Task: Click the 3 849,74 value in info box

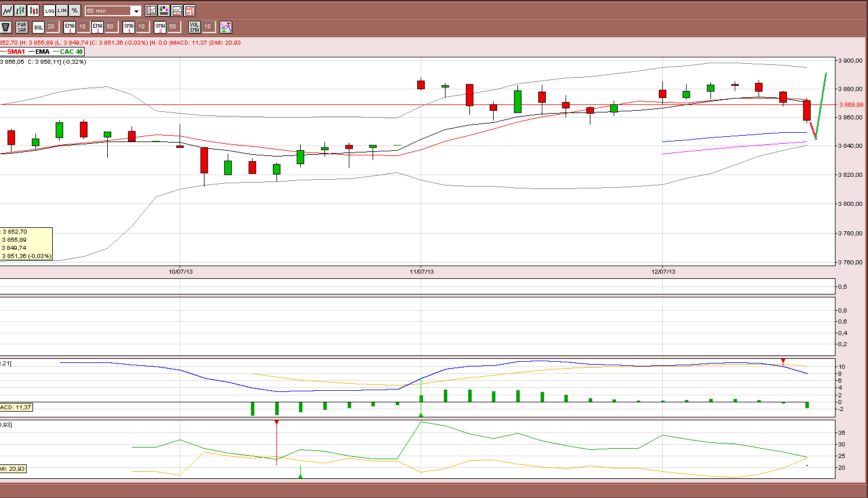Action: (x=14, y=248)
